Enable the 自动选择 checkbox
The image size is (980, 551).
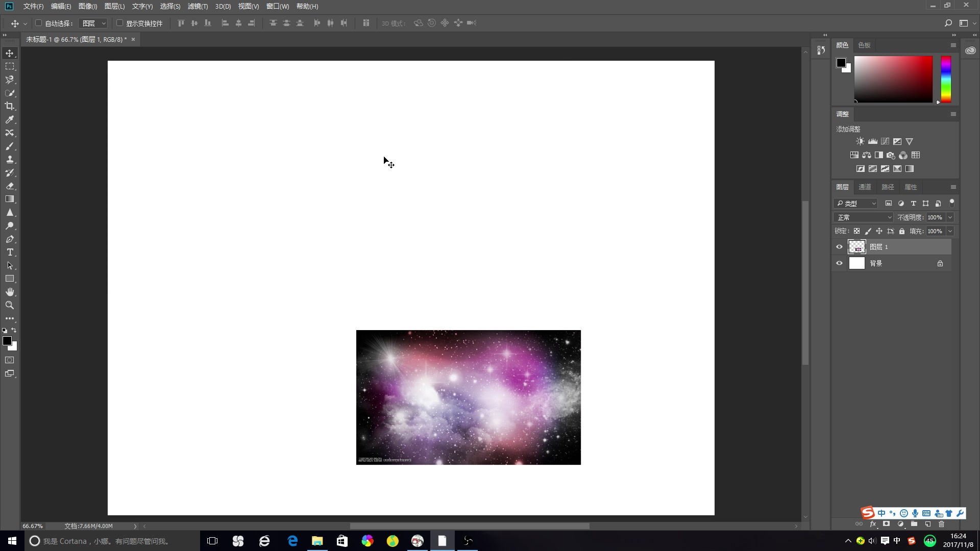(x=38, y=23)
